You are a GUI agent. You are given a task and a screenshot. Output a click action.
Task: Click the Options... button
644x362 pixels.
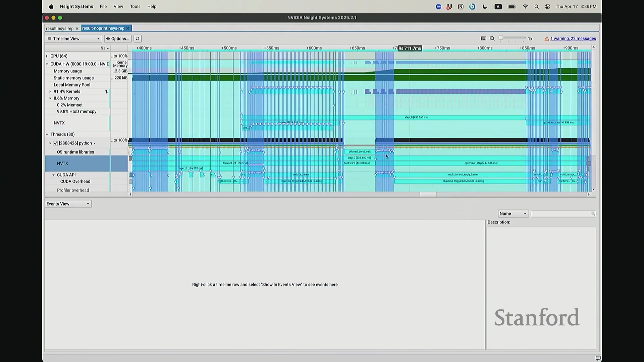click(118, 39)
